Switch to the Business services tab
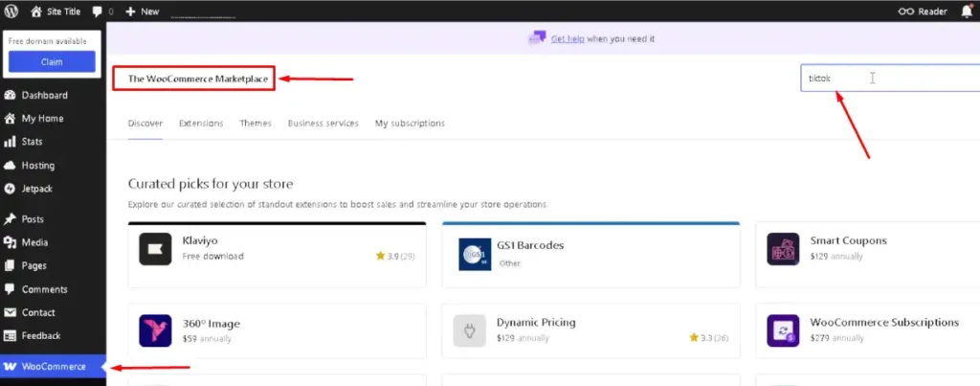Image resolution: width=980 pixels, height=386 pixels. click(323, 124)
